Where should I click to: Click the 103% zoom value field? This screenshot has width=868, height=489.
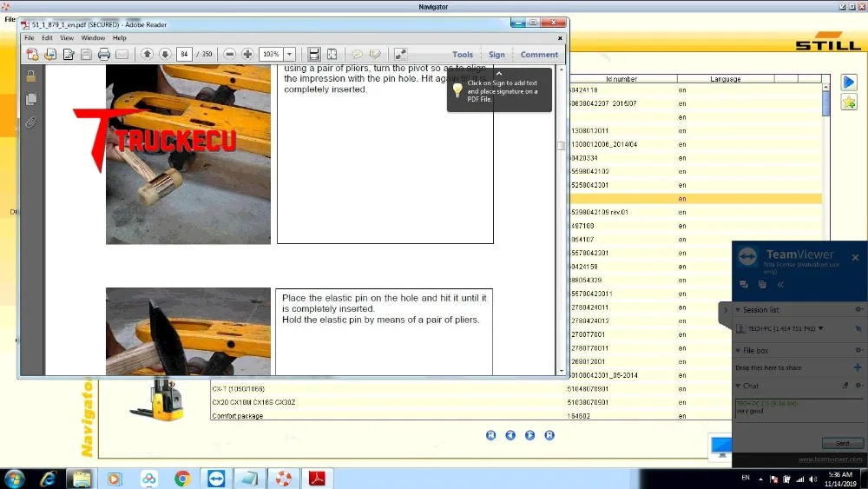click(x=271, y=54)
